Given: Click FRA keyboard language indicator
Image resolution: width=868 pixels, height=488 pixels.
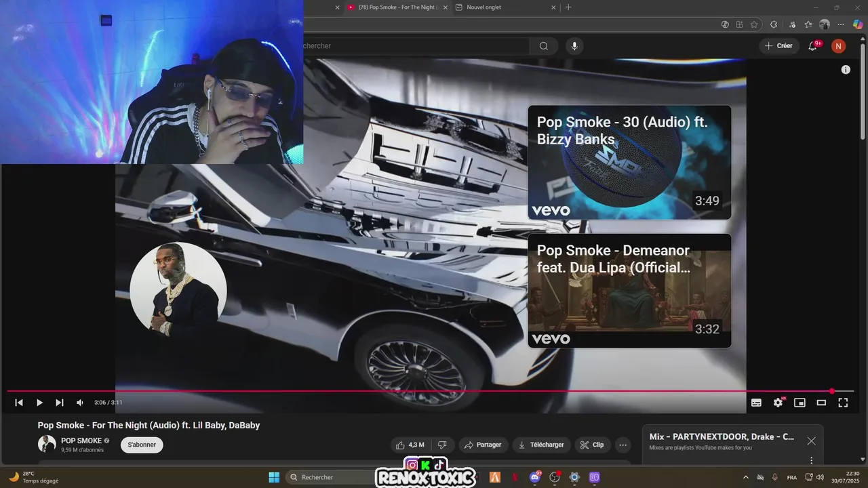Looking at the screenshot, I should click(791, 477).
